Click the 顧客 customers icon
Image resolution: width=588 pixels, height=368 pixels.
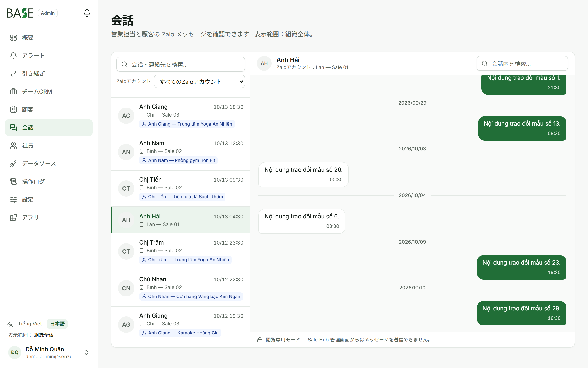point(13,110)
